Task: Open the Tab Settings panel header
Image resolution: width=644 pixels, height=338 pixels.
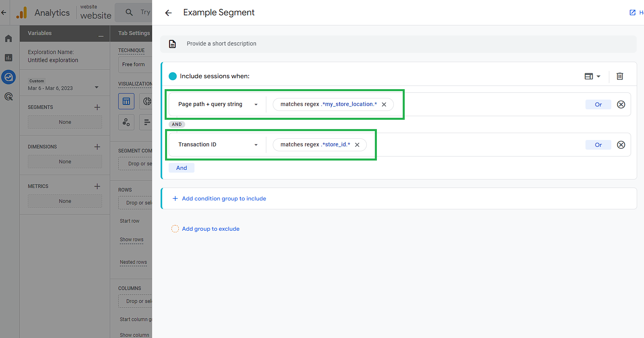Action: (x=132, y=33)
